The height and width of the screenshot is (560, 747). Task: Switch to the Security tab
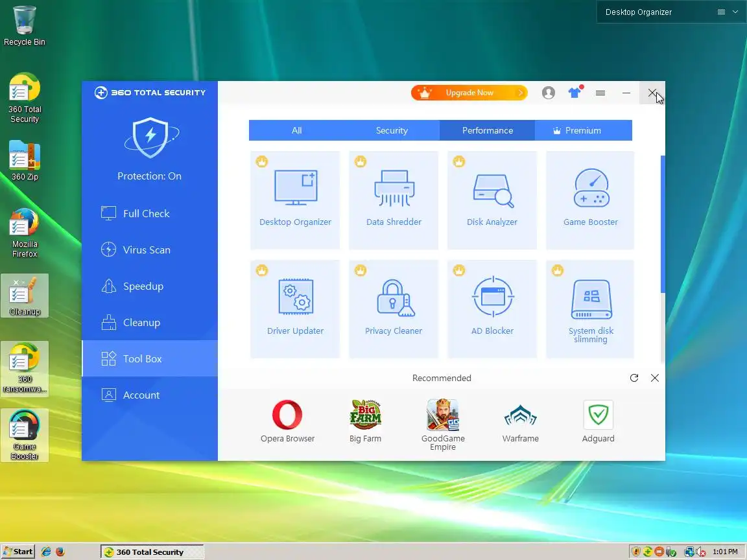click(x=392, y=130)
